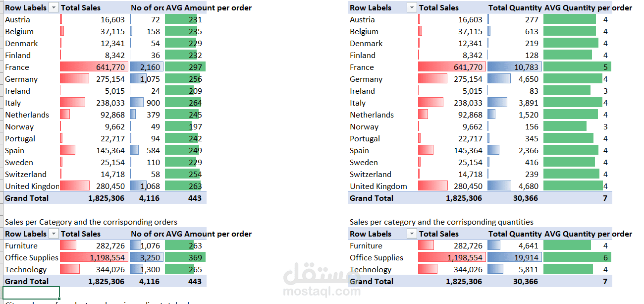Click the empty outlined cell below Grand Total
644x304 pixels.
[31, 293]
